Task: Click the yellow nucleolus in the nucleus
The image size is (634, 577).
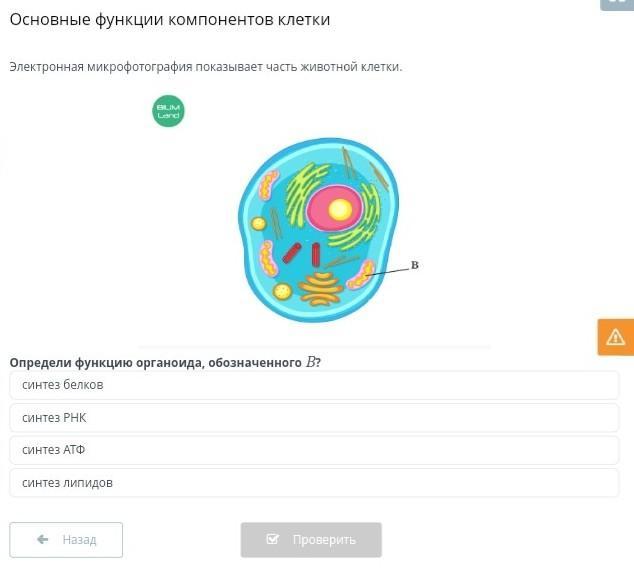Action: point(340,209)
